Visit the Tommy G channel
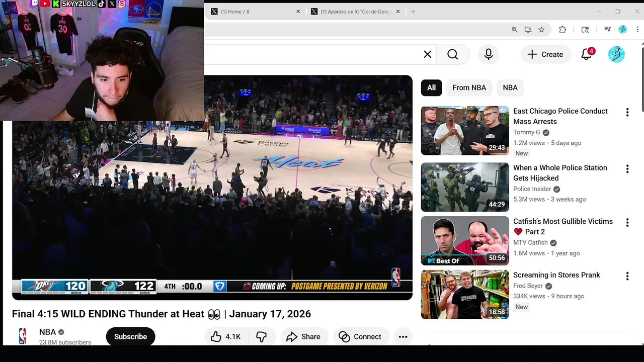The width and height of the screenshot is (644, 362). 527,132
